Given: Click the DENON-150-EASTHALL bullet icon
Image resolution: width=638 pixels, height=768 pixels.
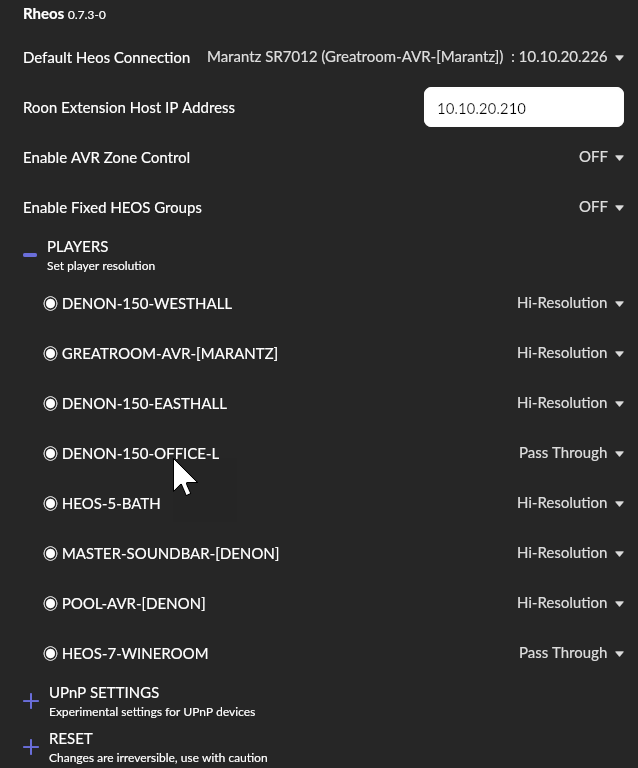Looking at the screenshot, I should (x=50, y=404).
